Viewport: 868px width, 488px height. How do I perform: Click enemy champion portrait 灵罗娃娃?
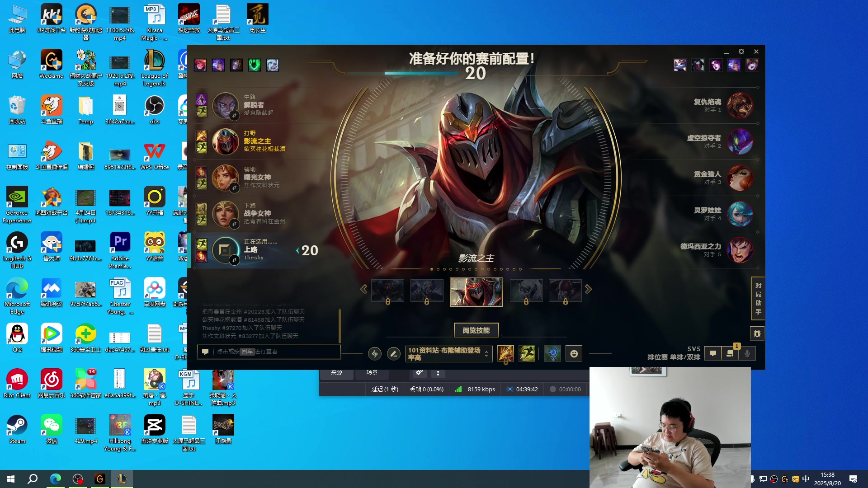click(740, 214)
